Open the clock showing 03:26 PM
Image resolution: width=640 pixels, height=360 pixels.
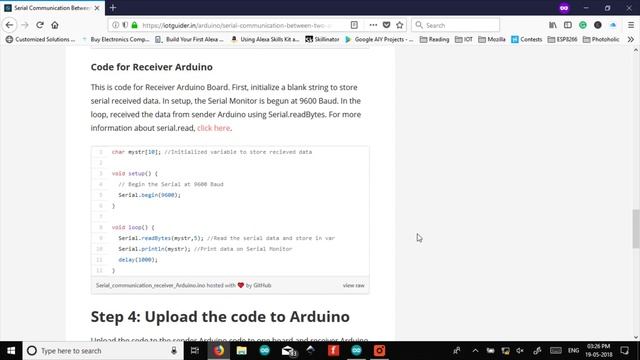[599, 351]
